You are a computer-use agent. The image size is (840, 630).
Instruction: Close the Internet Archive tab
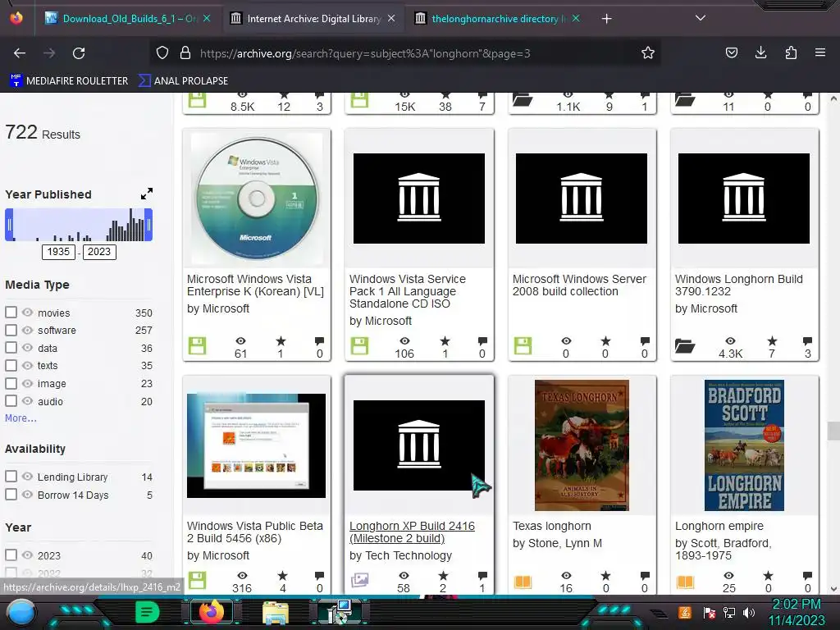(391, 18)
